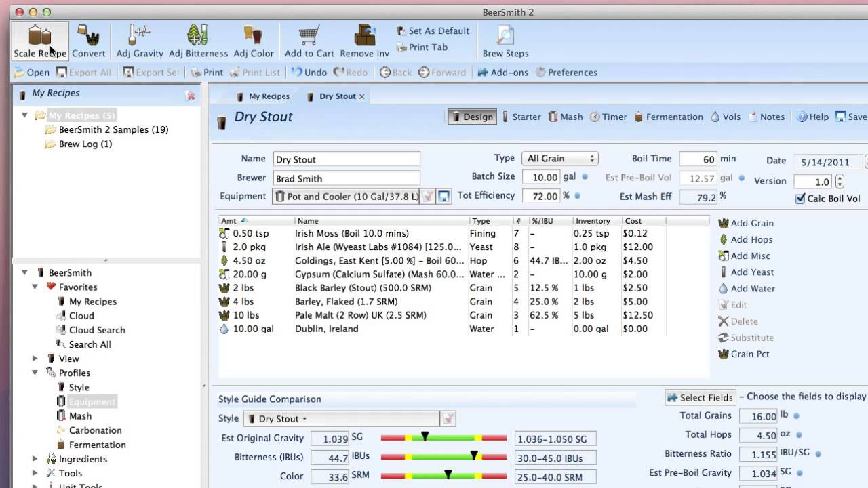This screenshot has height=488, width=868.
Task: Click the Add Water button
Action: (x=746, y=288)
